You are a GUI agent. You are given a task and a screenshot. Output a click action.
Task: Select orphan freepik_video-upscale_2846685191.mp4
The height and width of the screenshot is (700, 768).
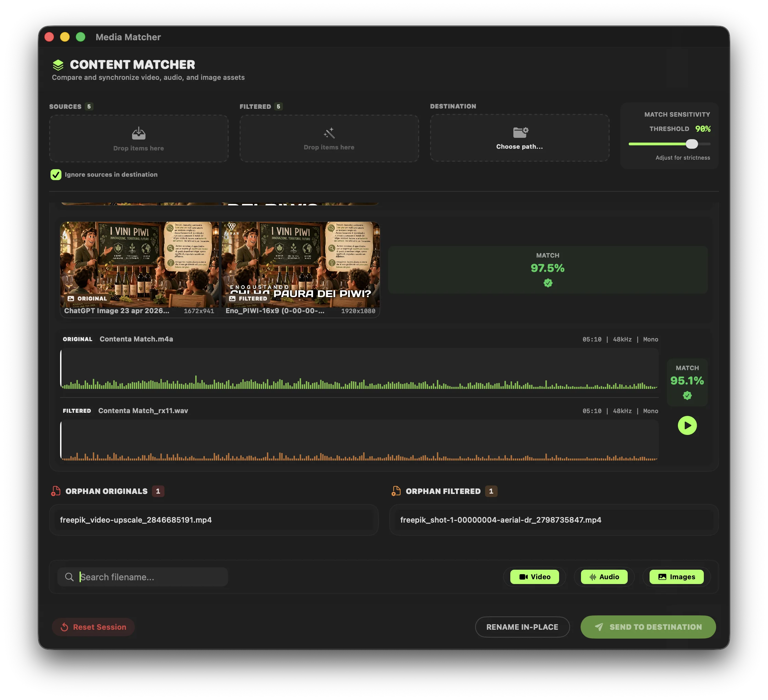(214, 520)
